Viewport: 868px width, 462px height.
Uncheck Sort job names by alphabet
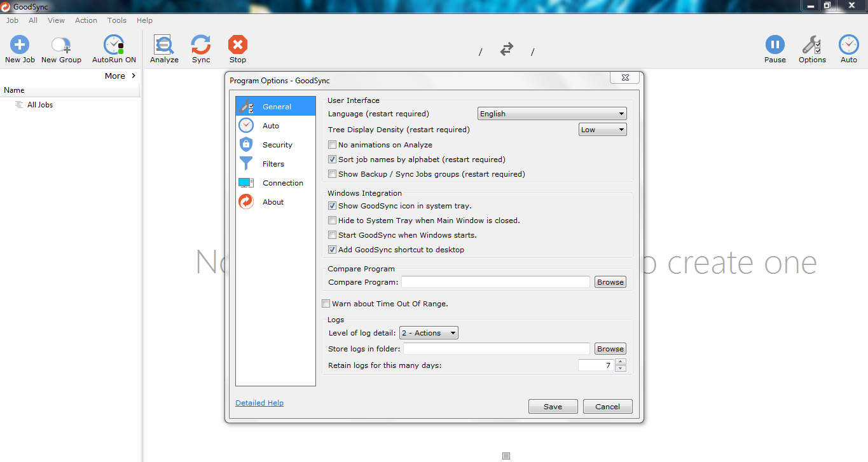click(332, 160)
